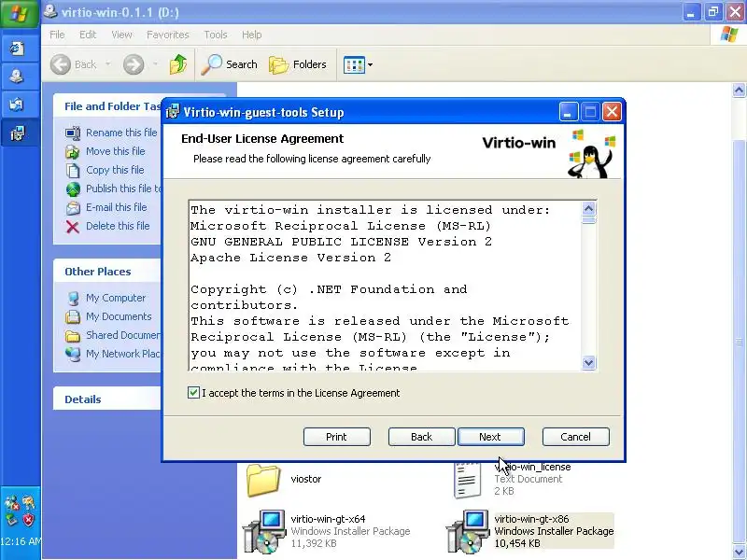Viewport: 747px width, 560px height.
Task: Click the Virtio-win penguin logo
Action: coord(591,154)
